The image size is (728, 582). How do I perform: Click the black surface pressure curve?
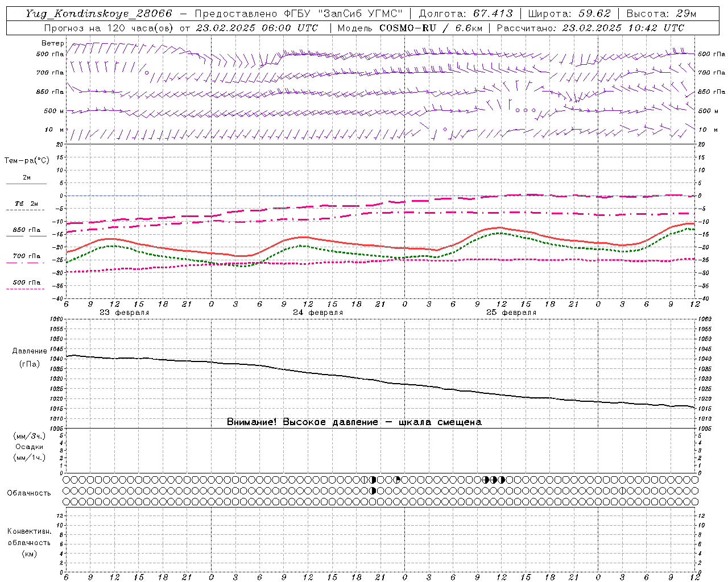click(x=380, y=381)
